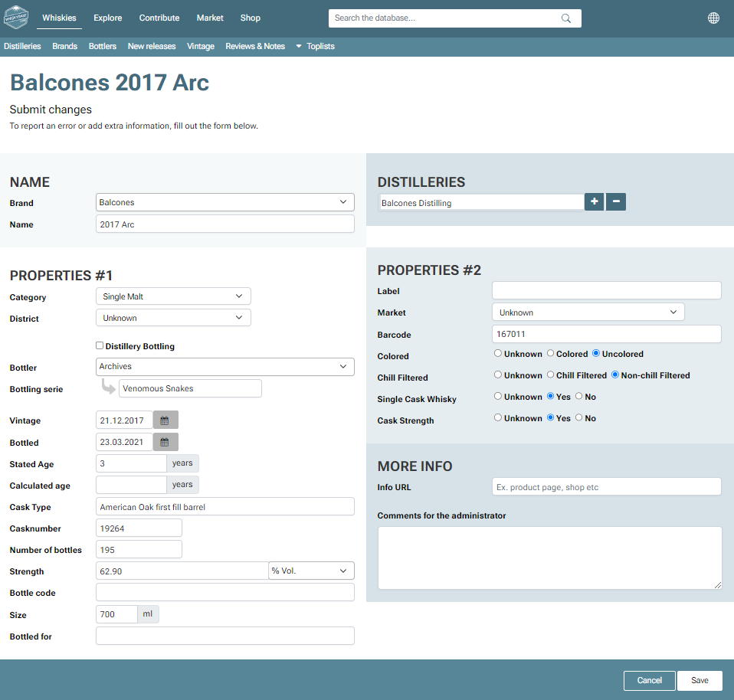Set Single Cask Whisky to Yes
Image resolution: width=734 pixels, height=700 pixels.
tap(550, 396)
